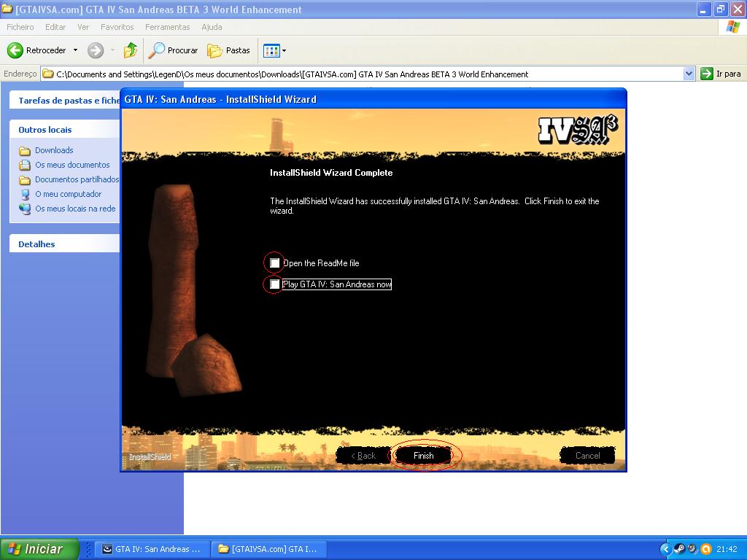This screenshot has height=560, width=747.
Task: Click the folder icon in the address bar
Action: coord(47,74)
